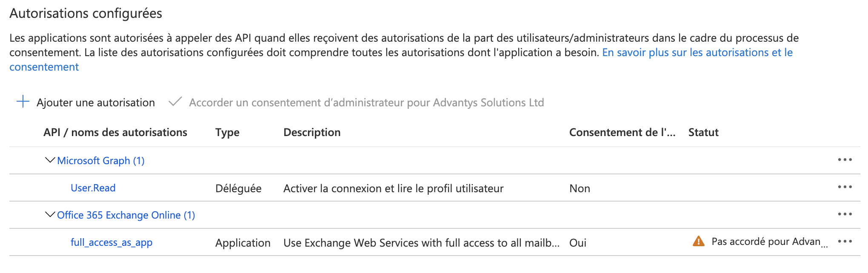Open 'En savoir plus sur les autorisations' link
Viewport: 868px width, 273px height.
click(697, 52)
